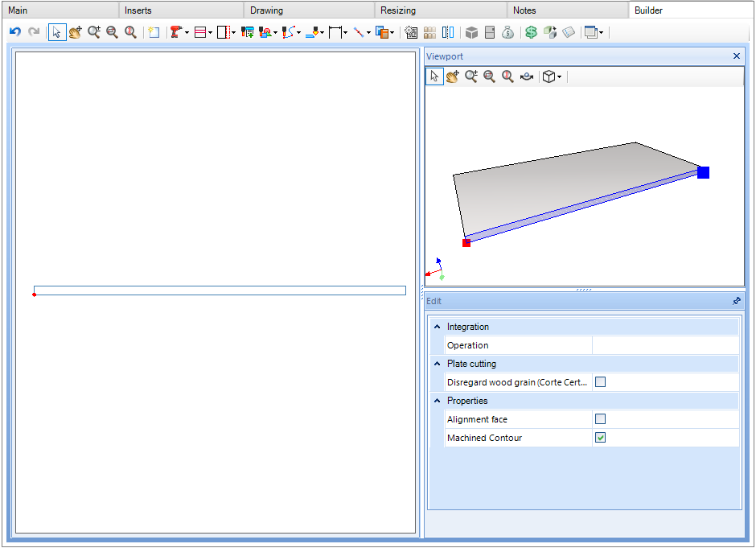Click the red square handle on 3D panel
This screenshot has width=756, height=548.
point(466,243)
